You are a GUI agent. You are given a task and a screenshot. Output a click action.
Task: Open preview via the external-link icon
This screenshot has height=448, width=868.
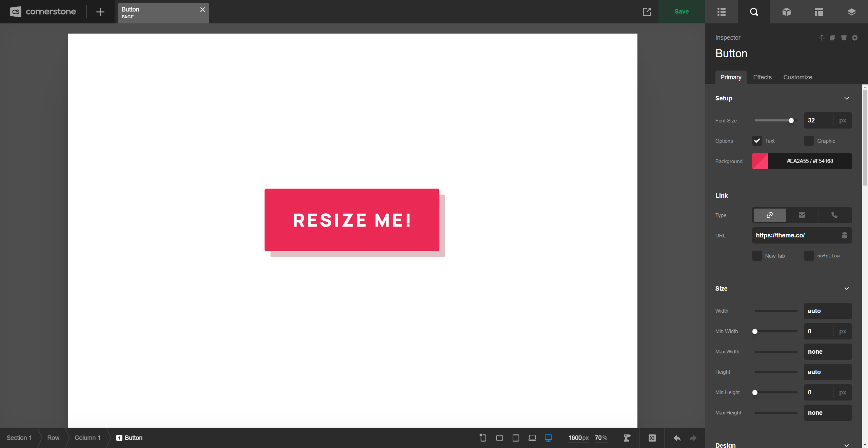(x=647, y=12)
